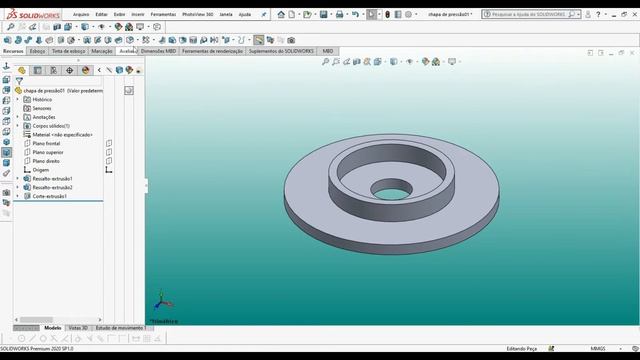Open the dropdown arrow next to Undo
Viewport: 640px width, 360px height.
point(362,15)
